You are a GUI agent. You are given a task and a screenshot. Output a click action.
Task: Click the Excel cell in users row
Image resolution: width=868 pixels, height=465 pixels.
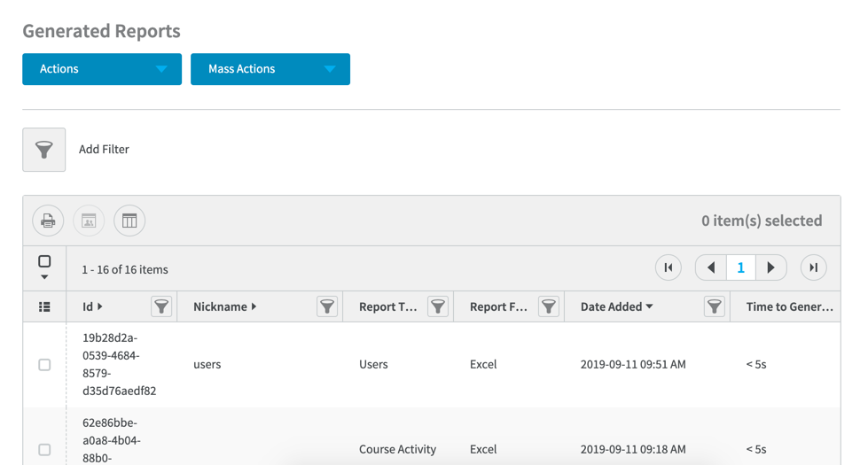[483, 364]
